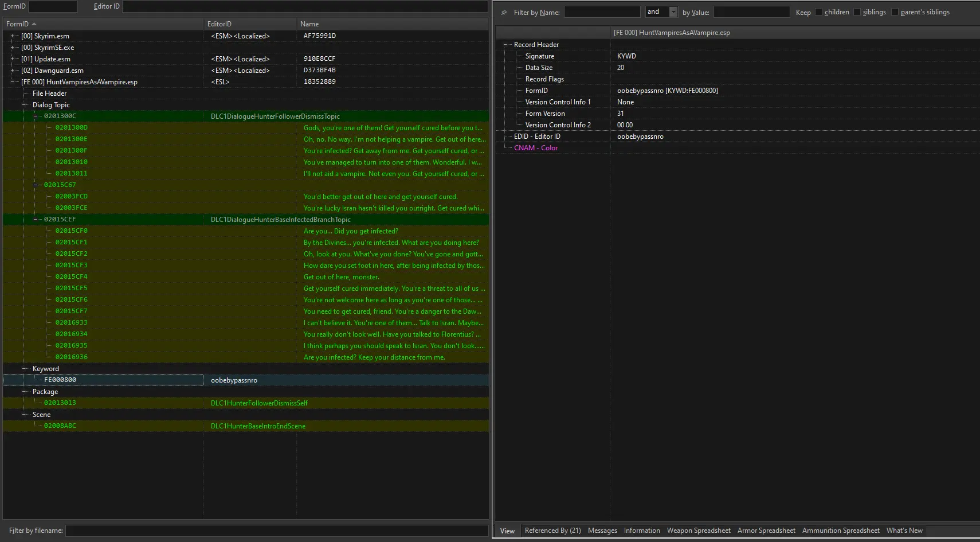Click the Version Control Info 2 row
980x542 pixels.
point(738,125)
